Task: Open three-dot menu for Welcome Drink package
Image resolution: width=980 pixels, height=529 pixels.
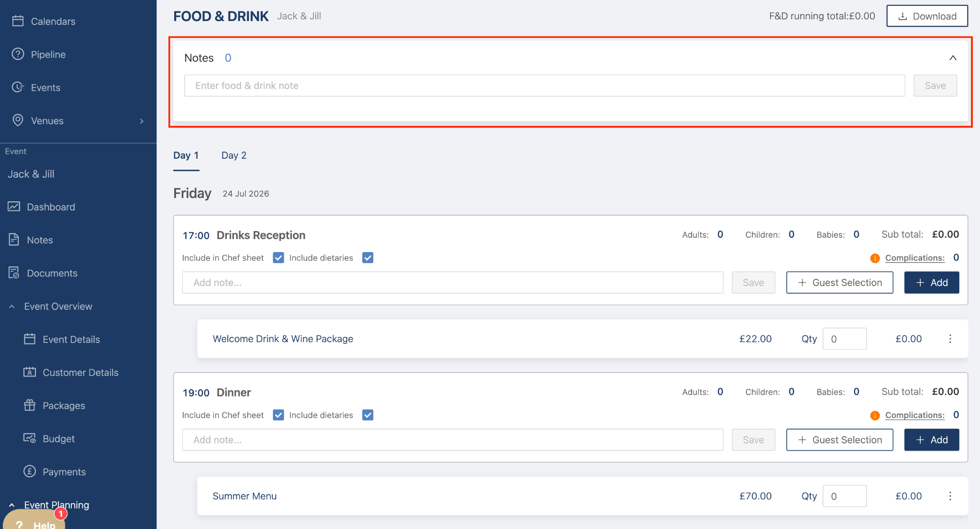Action: coord(950,339)
